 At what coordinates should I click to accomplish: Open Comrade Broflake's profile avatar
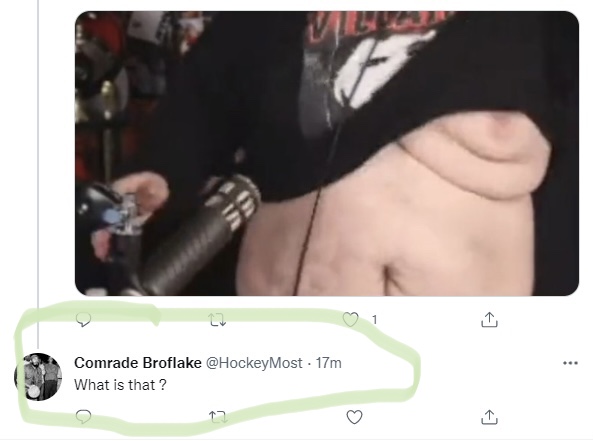point(38,377)
